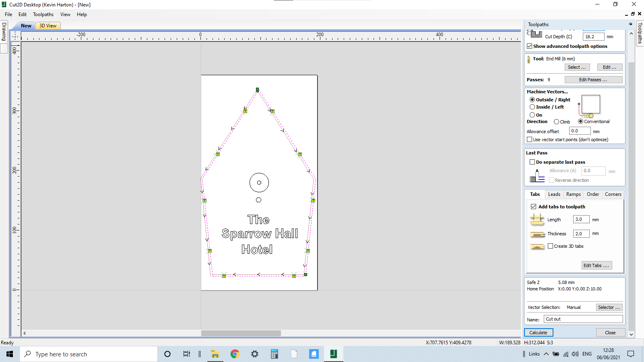Select the Inside / Left radio button
644x362 pixels.
click(x=532, y=107)
